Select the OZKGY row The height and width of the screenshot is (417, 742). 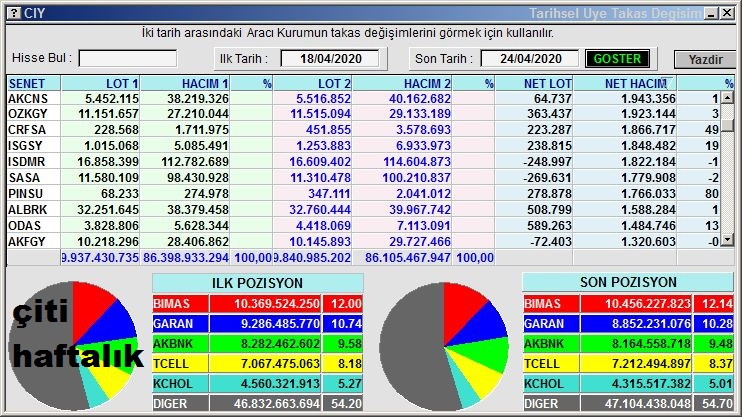click(x=363, y=114)
